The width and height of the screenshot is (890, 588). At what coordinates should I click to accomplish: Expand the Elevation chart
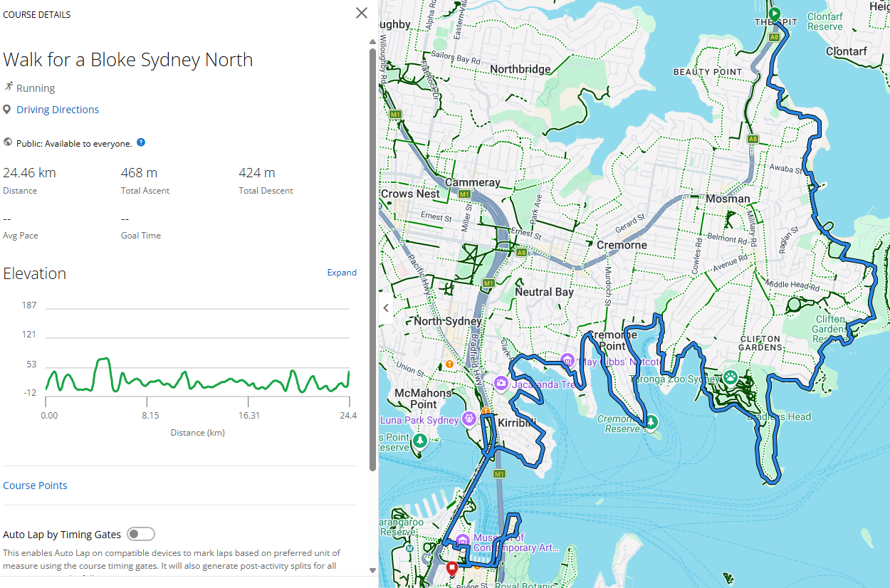pos(342,273)
